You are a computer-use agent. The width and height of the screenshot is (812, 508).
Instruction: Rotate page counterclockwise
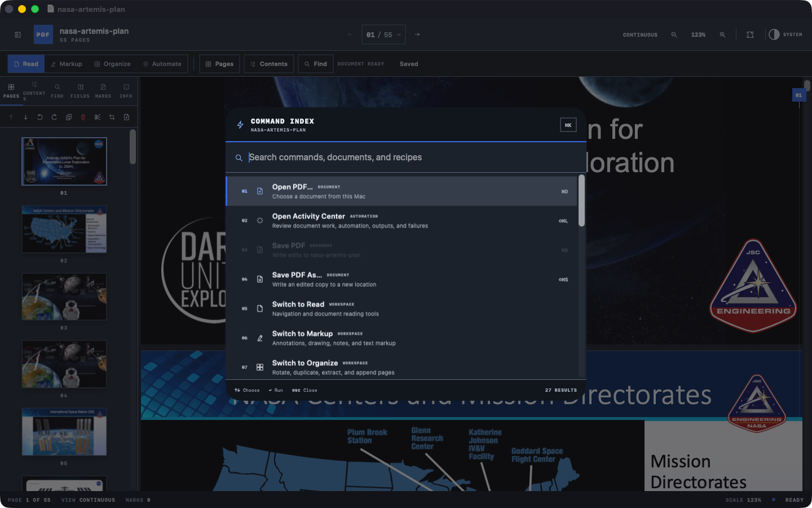point(40,117)
